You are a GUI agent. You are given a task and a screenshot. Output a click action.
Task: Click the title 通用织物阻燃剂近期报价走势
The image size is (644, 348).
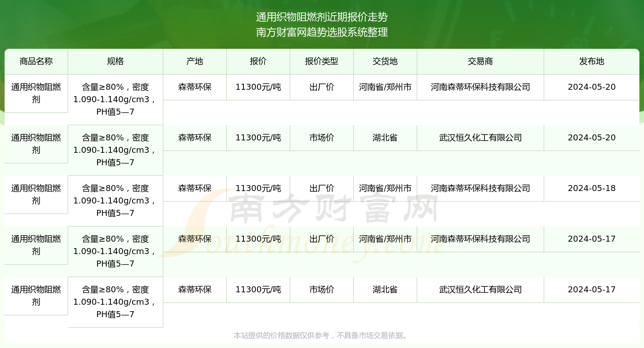point(322,17)
